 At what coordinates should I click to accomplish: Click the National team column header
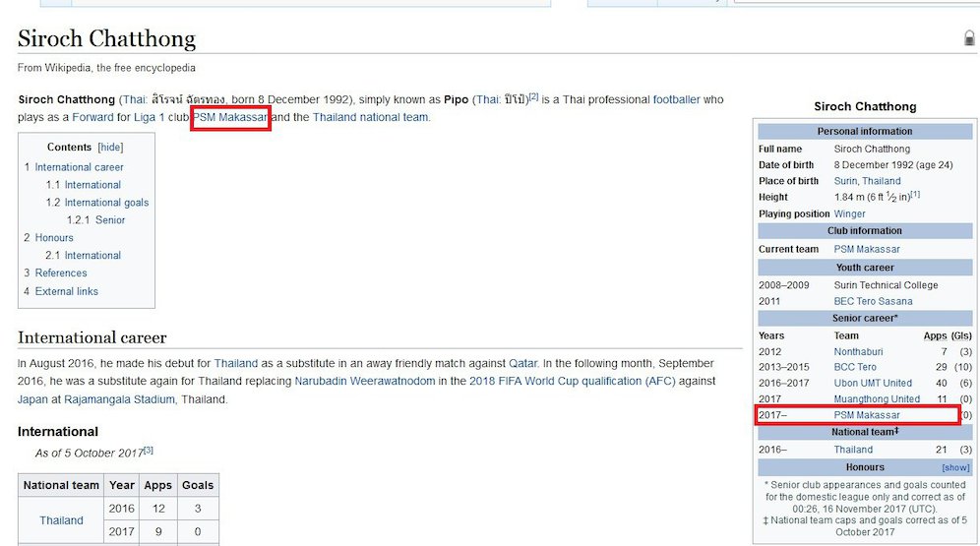[x=61, y=485]
